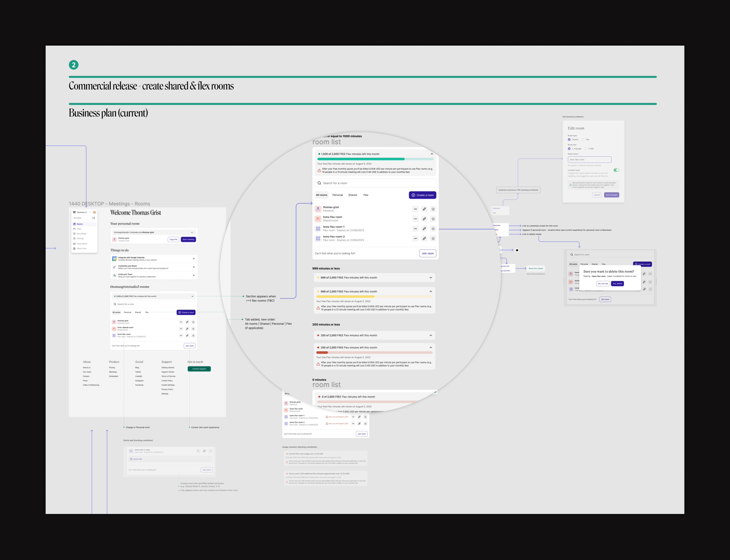Open Rooms in the desktop mockup sidebar

(x=84, y=224)
